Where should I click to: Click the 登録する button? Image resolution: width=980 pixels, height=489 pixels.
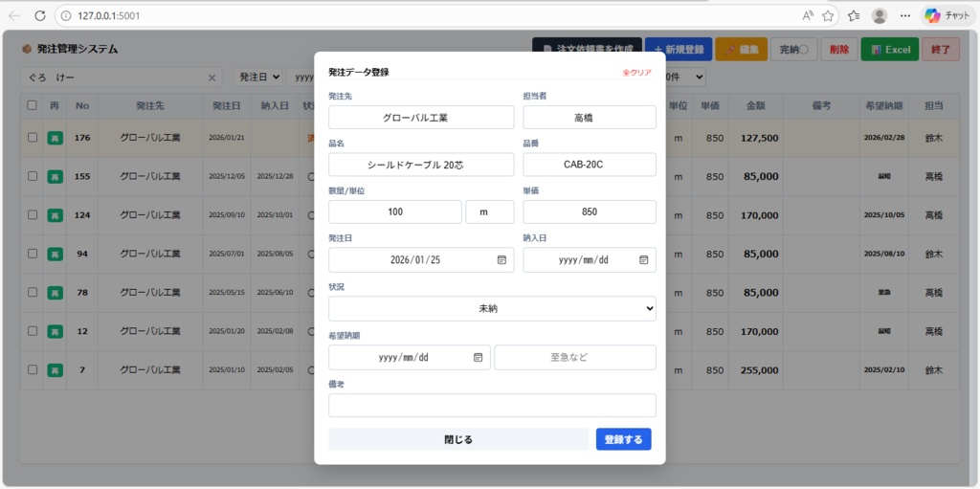pos(623,439)
